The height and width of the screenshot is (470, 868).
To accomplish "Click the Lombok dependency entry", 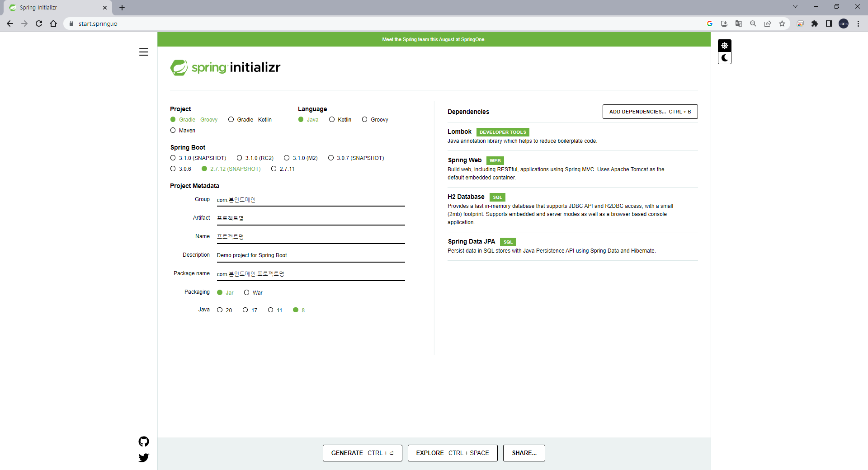I will (x=572, y=136).
